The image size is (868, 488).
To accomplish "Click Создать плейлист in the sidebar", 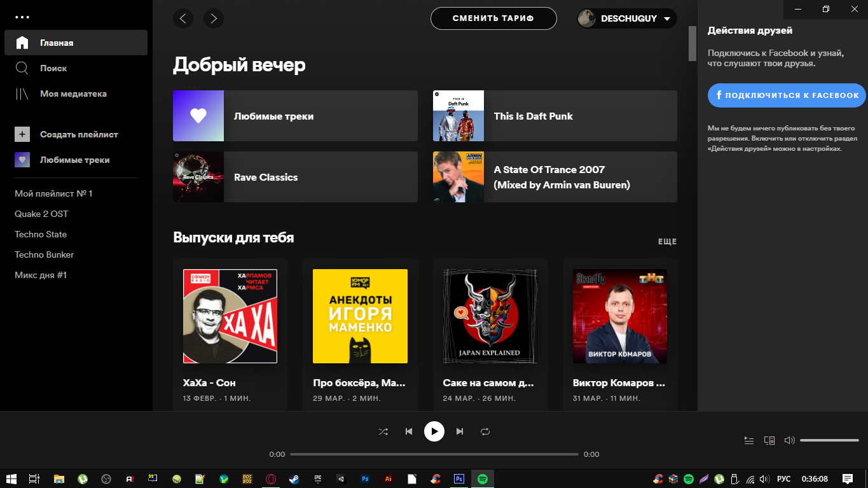I will (76, 134).
